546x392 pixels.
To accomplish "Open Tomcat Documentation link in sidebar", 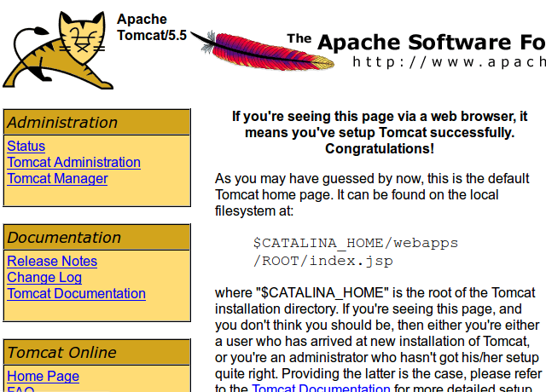I will pos(76,293).
